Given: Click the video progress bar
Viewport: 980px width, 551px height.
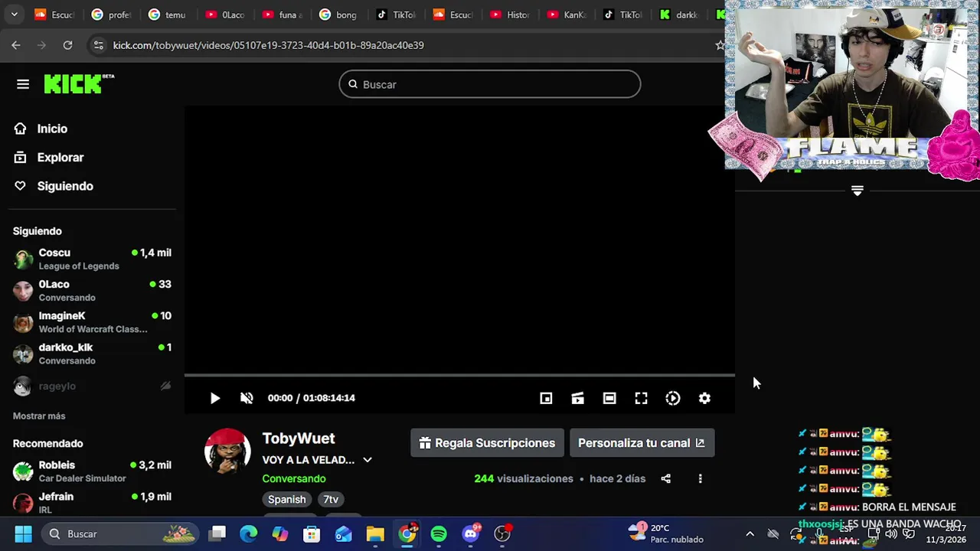Looking at the screenshot, I should [x=459, y=375].
